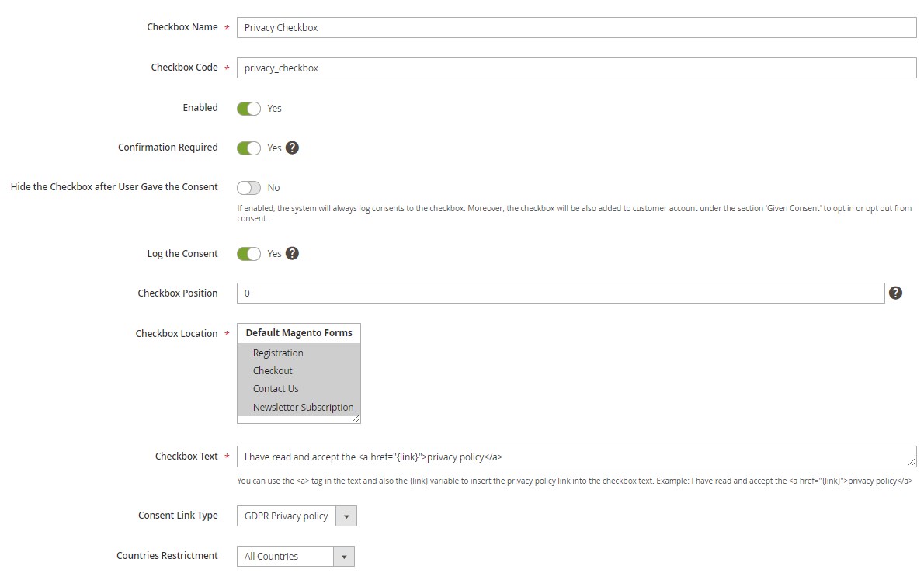The image size is (924, 580).
Task: Click help icon next to Confirmation Required
Action: (x=292, y=148)
